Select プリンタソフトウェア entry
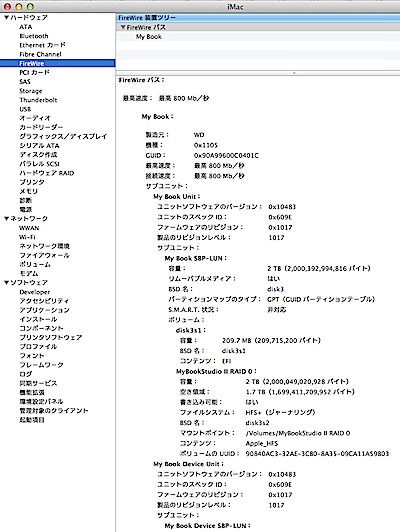Image resolution: width=400 pixels, height=532 pixels. pyautogui.click(x=51, y=338)
